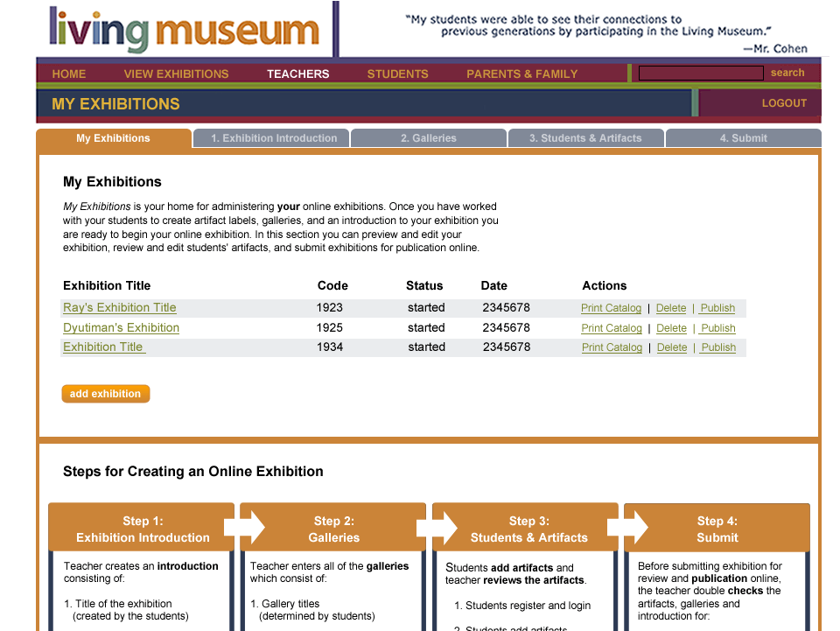Open PARENTS & FAMILY section
The width and height of the screenshot is (840, 631).
(521, 74)
